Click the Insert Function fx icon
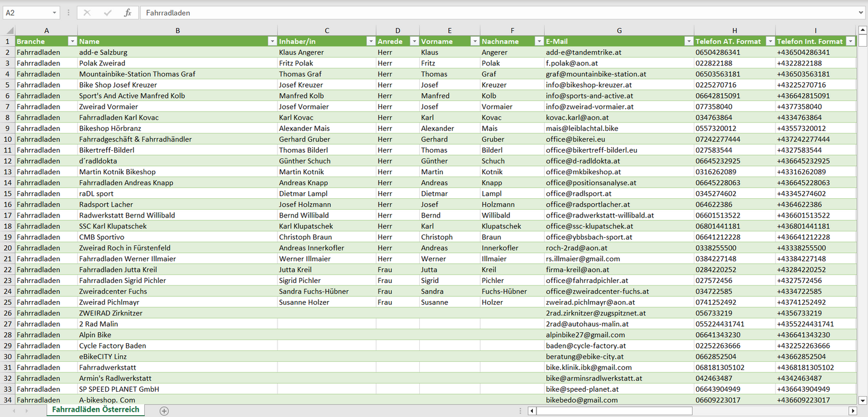 [x=127, y=13]
